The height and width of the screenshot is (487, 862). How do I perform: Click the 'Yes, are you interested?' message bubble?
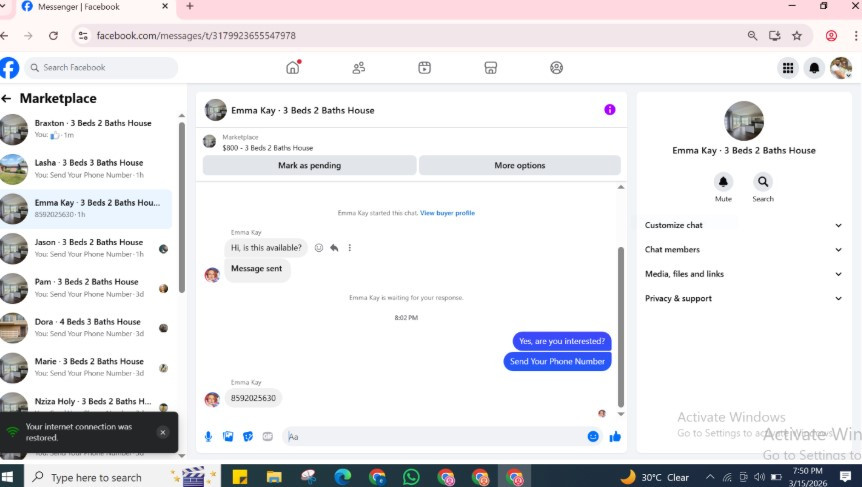562,341
